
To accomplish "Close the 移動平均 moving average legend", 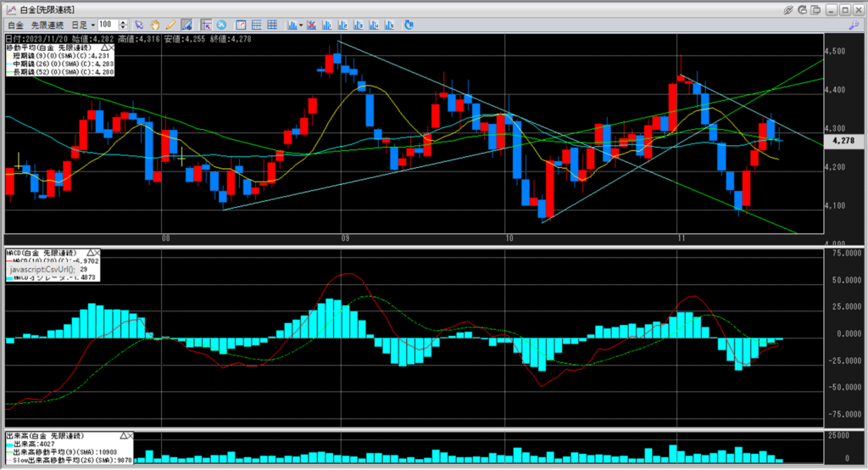I will click(x=111, y=48).
